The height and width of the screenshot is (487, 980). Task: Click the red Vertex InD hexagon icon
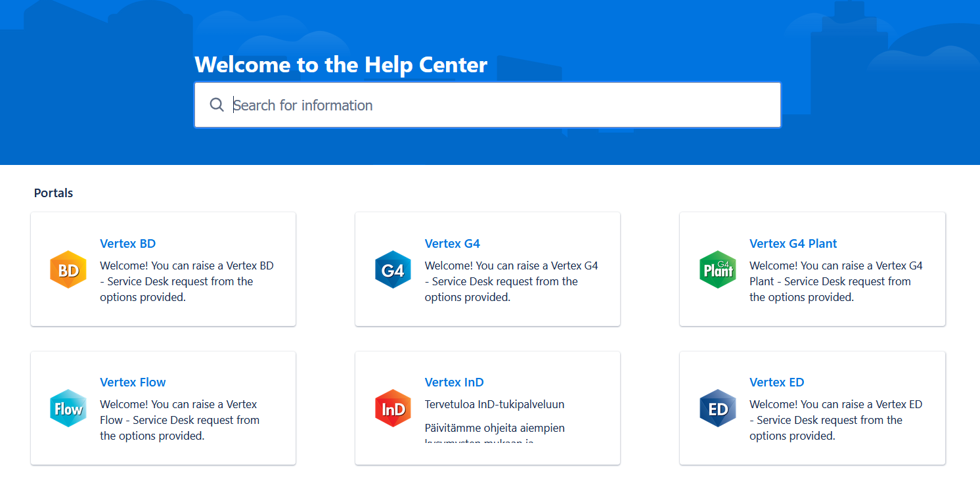click(x=393, y=408)
